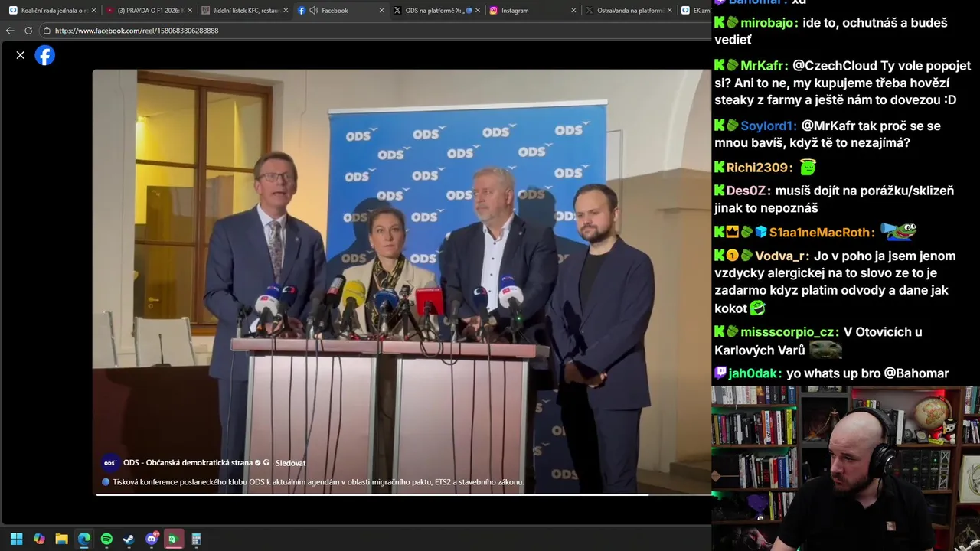Close the Instagram browser tab
This screenshot has width=980, height=551.
pyautogui.click(x=573, y=11)
